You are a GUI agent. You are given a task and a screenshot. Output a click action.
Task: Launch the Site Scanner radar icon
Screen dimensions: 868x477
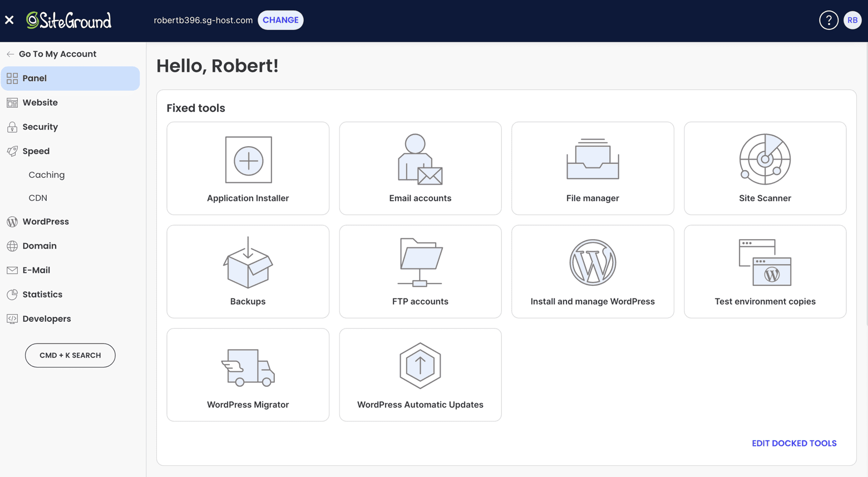pyautogui.click(x=765, y=159)
